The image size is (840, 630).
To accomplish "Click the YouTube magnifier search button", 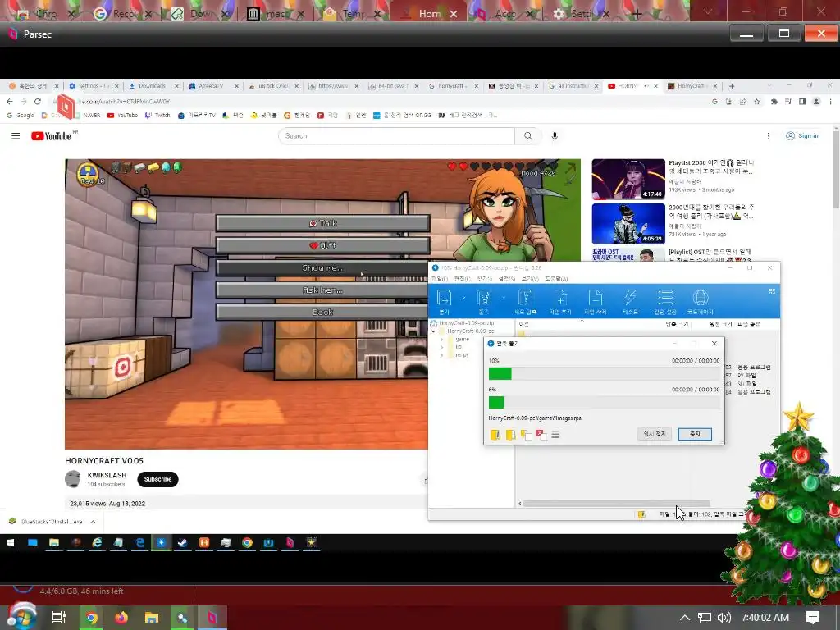I will pyautogui.click(x=528, y=136).
